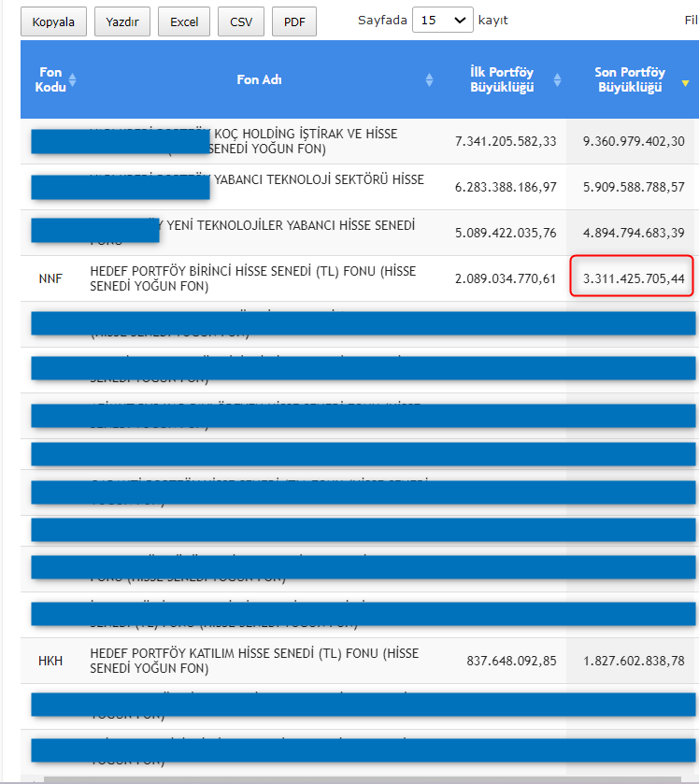Image resolution: width=699 pixels, height=784 pixels.
Task: Export the table with the Excel button
Action: tap(184, 21)
